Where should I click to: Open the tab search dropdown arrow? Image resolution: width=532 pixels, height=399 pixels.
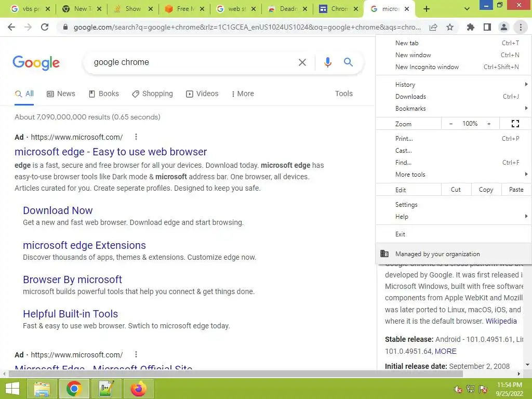[x=467, y=9]
